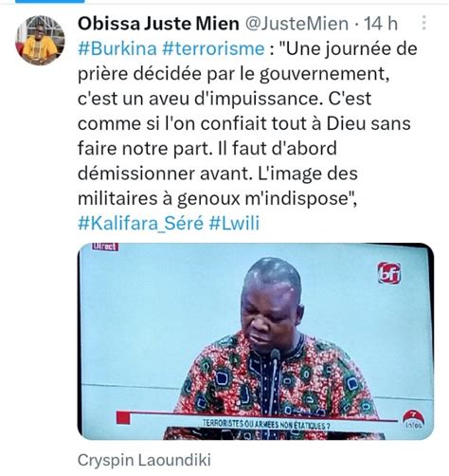The image size is (449, 476).
Task: Open the @JusteMien handle
Action: coord(296,24)
